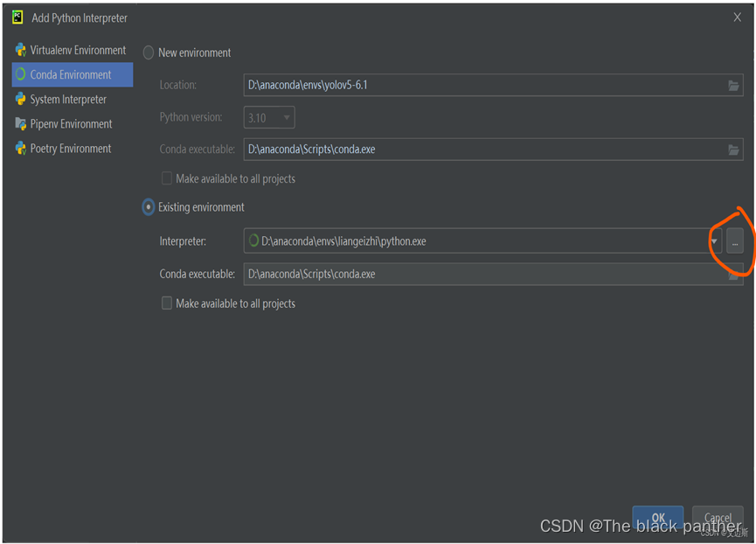Click the System Interpreter Python icon
Image resolution: width=756 pixels, height=544 pixels.
point(20,99)
